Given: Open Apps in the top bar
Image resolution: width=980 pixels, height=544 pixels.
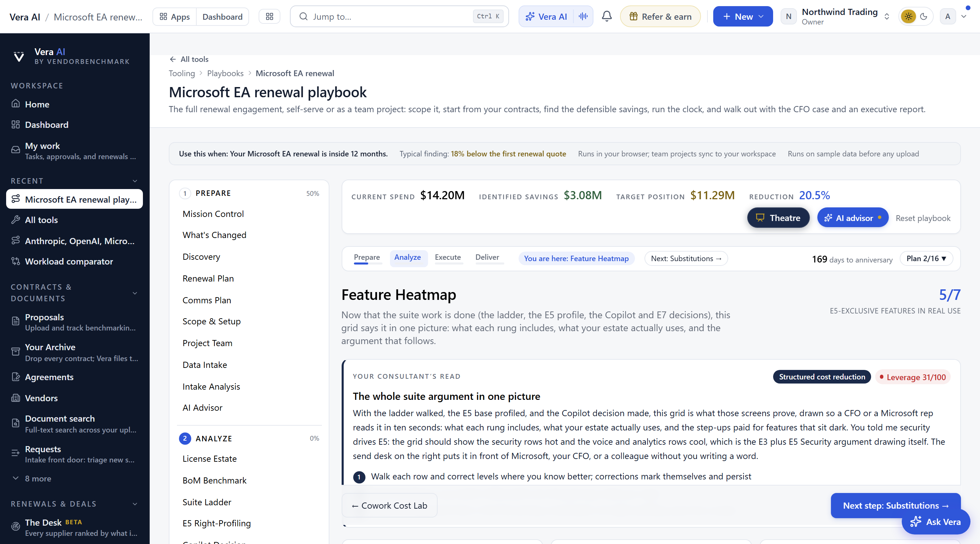Looking at the screenshot, I should [x=175, y=16].
